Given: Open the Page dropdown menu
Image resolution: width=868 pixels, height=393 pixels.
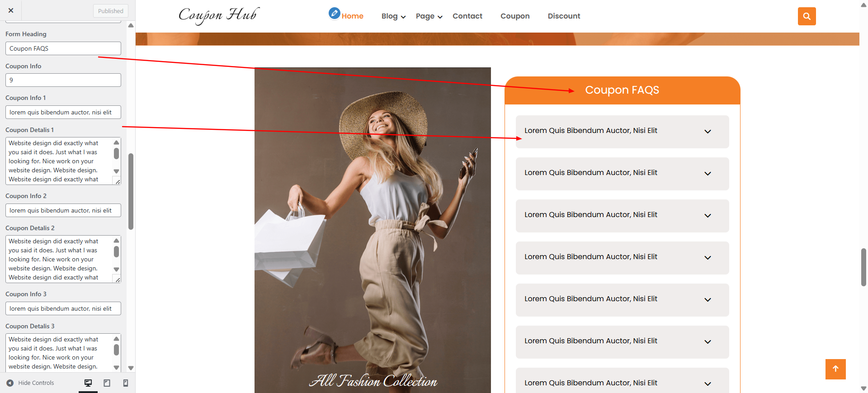Looking at the screenshot, I should (429, 16).
